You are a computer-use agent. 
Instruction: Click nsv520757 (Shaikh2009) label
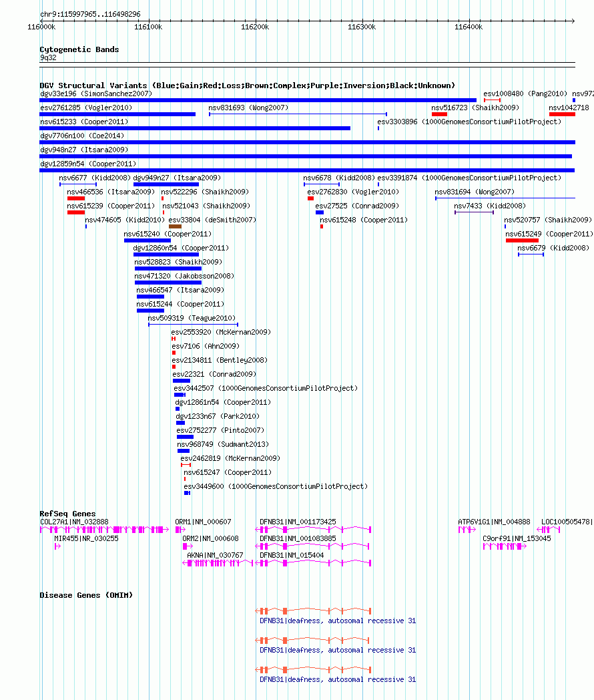click(x=548, y=220)
